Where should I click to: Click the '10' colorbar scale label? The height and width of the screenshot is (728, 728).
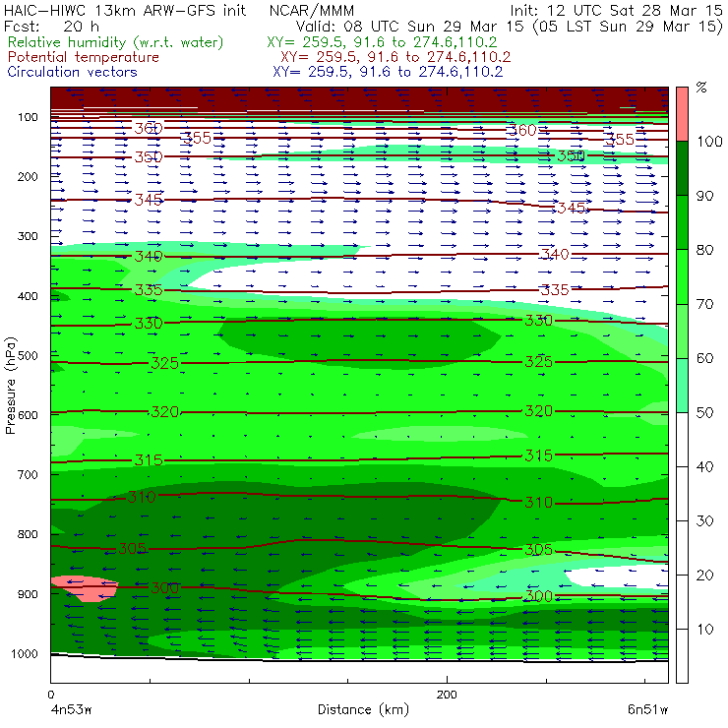(704, 630)
